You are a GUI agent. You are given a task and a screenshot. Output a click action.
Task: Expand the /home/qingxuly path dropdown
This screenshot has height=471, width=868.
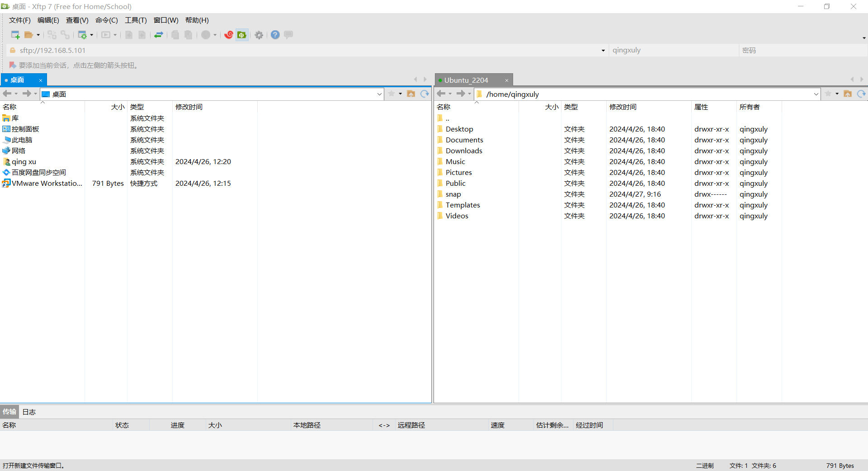point(816,94)
